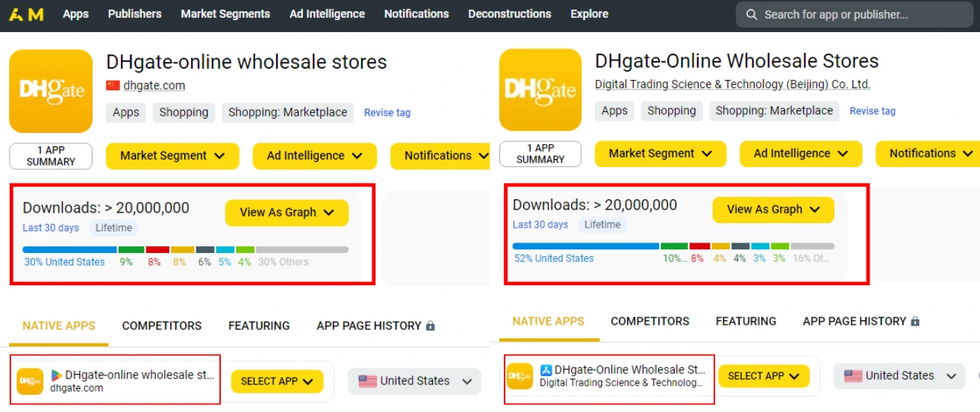Open the Digital Trading Science & Technology publisher link
This screenshot has width=980, height=412.
pyautogui.click(x=732, y=84)
